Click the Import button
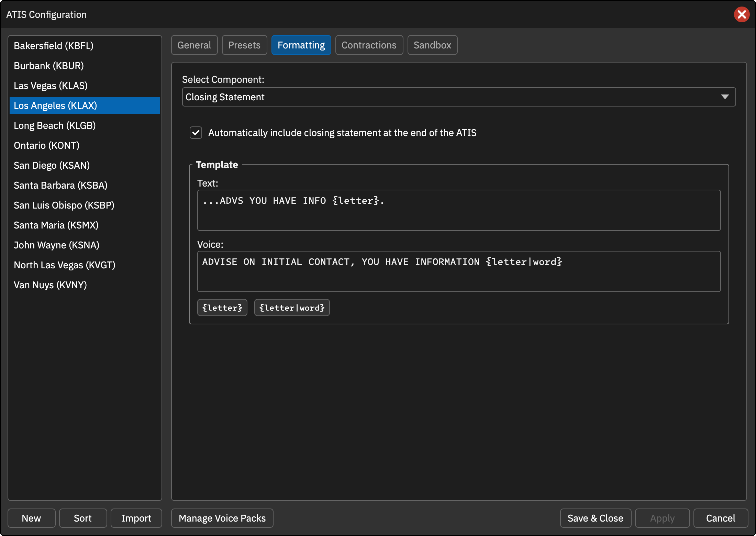 pos(136,518)
